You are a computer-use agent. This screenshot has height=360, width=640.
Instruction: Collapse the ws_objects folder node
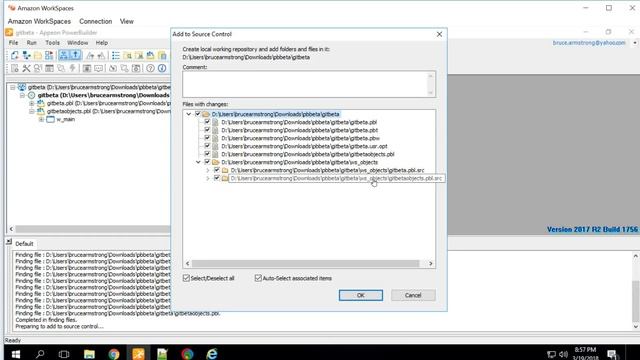pyautogui.click(x=198, y=162)
